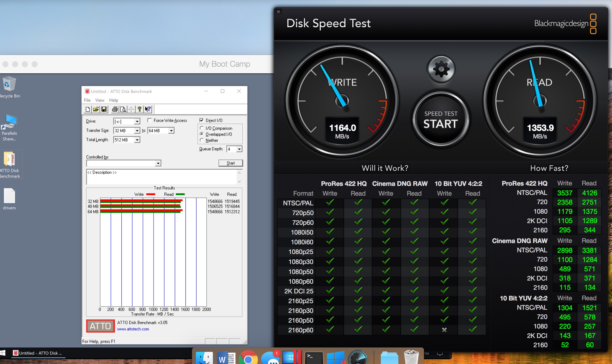
Task: Click the New file icon in ATTO toolbar
Action: (88, 109)
